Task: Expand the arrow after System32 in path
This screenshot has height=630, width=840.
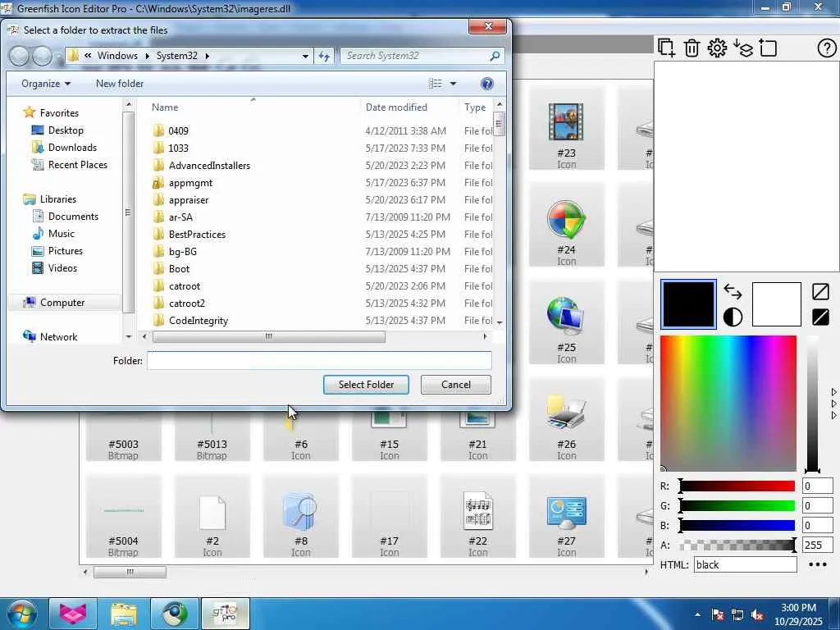Action: coord(207,56)
